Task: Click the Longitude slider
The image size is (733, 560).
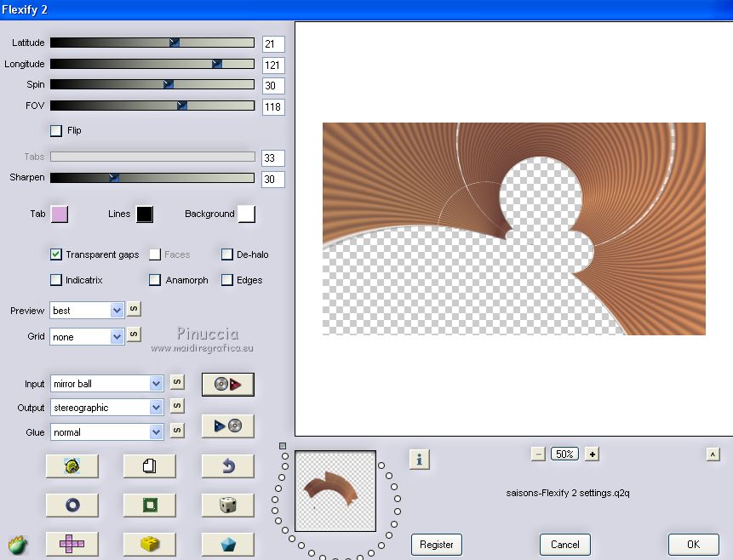Action: click(152, 64)
